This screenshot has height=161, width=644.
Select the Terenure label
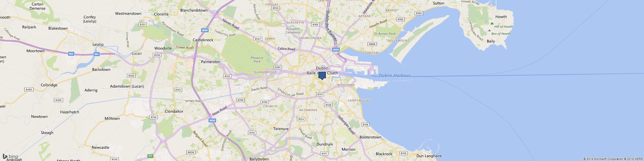click(x=281, y=129)
